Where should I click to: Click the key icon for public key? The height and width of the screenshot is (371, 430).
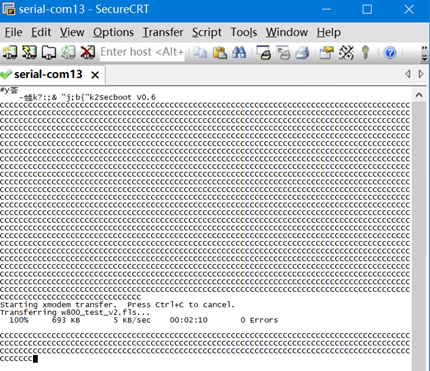tap(365, 53)
